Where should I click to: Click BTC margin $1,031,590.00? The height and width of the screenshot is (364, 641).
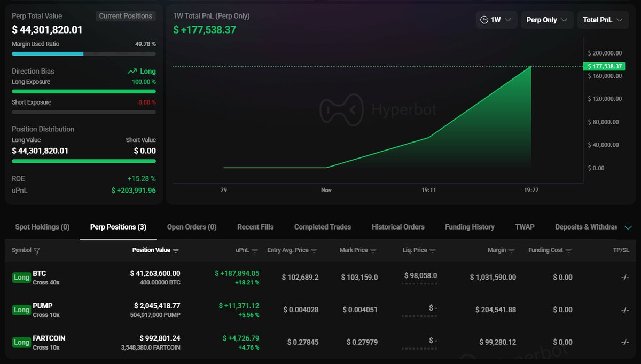pos(493,278)
